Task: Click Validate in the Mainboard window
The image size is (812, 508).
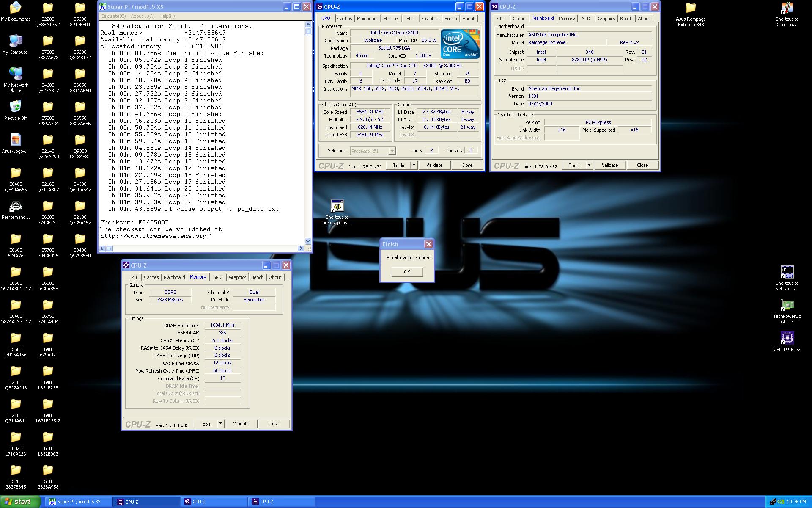Action: pyautogui.click(x=610, y=165)
